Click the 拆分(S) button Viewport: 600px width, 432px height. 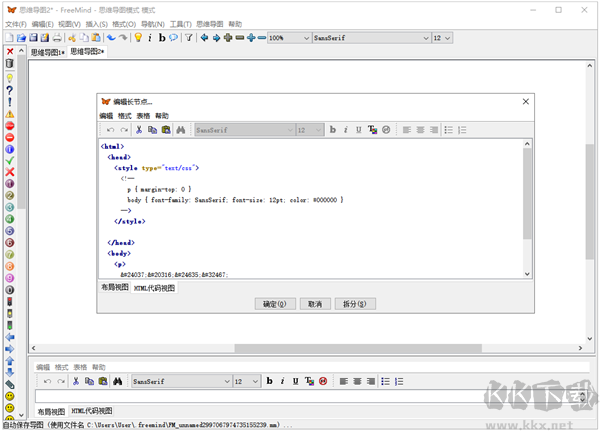355,303
